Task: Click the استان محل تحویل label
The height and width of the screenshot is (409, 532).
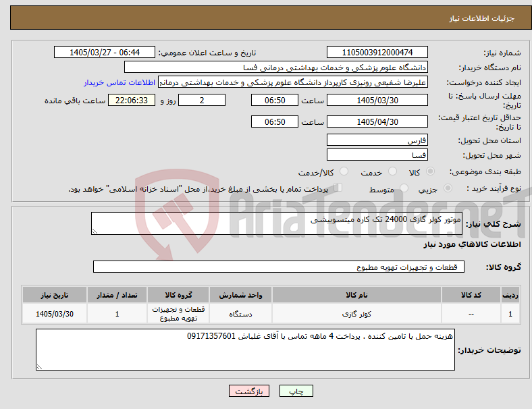Action: pyautogui.click(x=489, y=140)
